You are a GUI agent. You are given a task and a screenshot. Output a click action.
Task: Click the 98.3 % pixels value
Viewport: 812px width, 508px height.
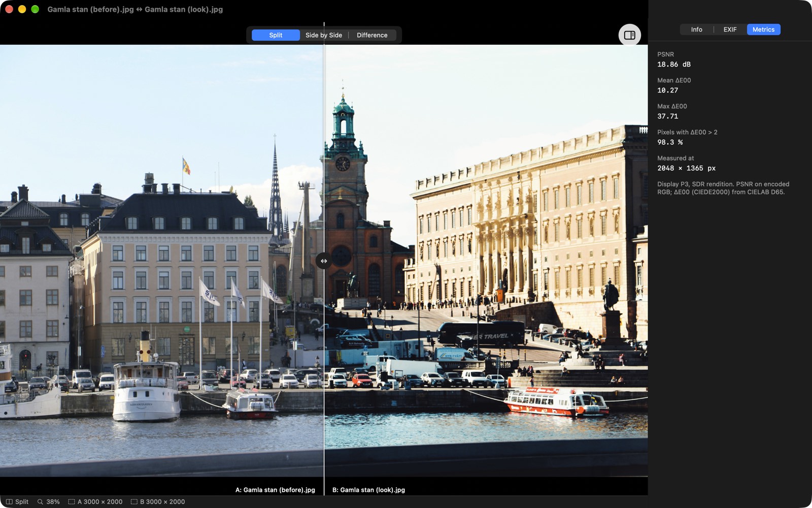(670, 142)
